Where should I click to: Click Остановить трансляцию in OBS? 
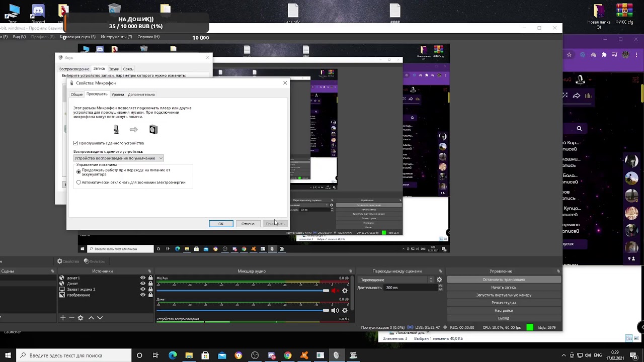504,280
